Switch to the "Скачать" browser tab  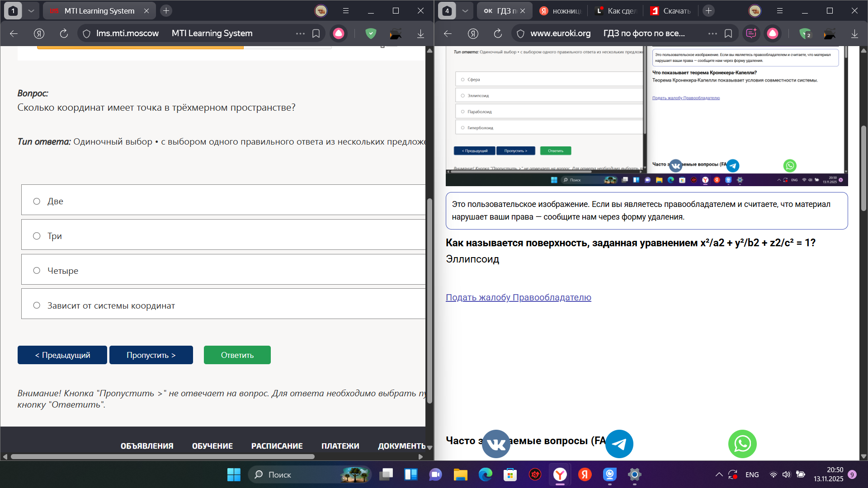click(670, 11)
